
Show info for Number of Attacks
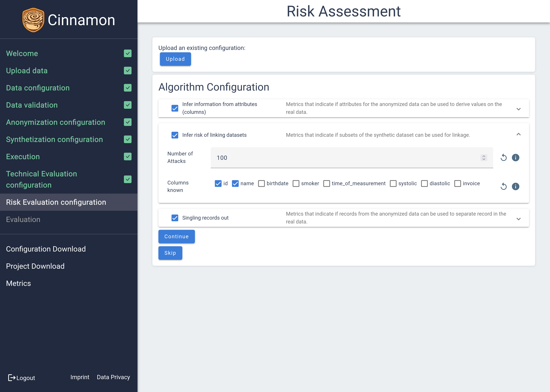[x=516, y=158]
